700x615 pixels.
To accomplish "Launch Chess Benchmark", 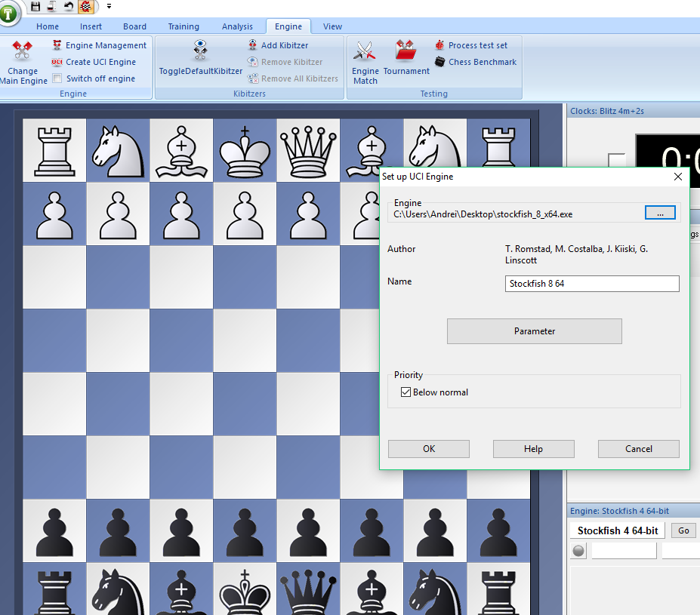I will click(482, 62).
